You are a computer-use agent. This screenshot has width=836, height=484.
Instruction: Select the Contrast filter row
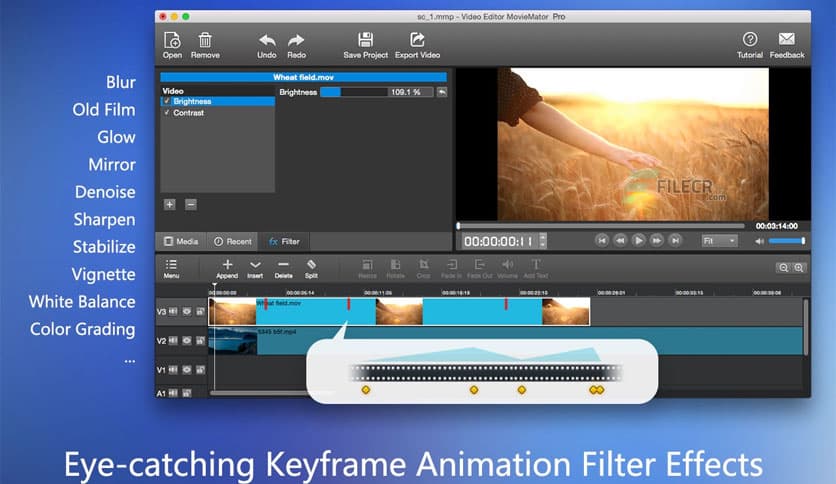(218, 112)
